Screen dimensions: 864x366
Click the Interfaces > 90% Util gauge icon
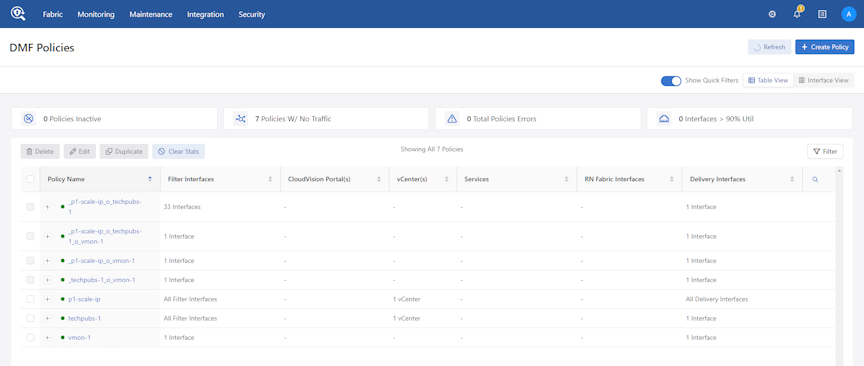(664, 119)
